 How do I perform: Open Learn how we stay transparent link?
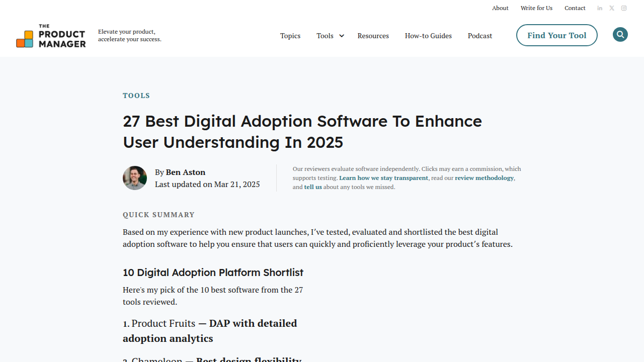(384, 178)
